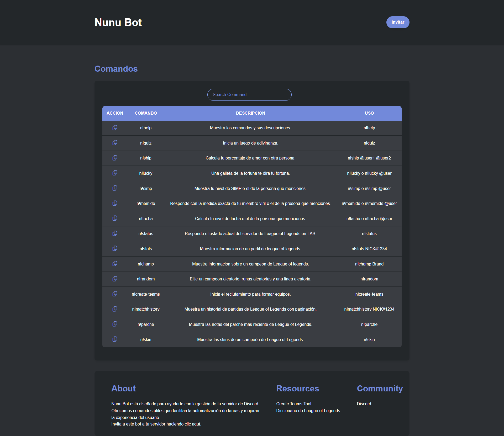Click the Create Teams Tool link
Image resolution: width=504 pixels, height=436 pixels.
point(293,403)
